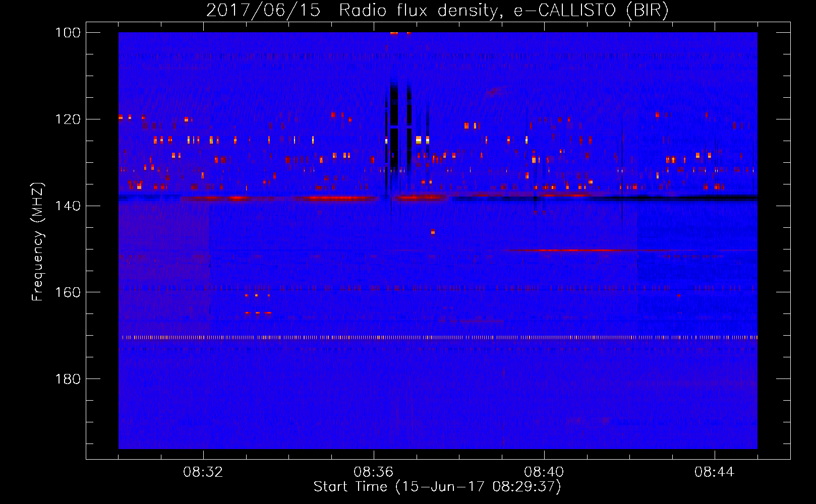This screenshot has width=816, height=504.
Task: Click the 'Frequency (MHZ)' axis label
Action: [38, 242]
